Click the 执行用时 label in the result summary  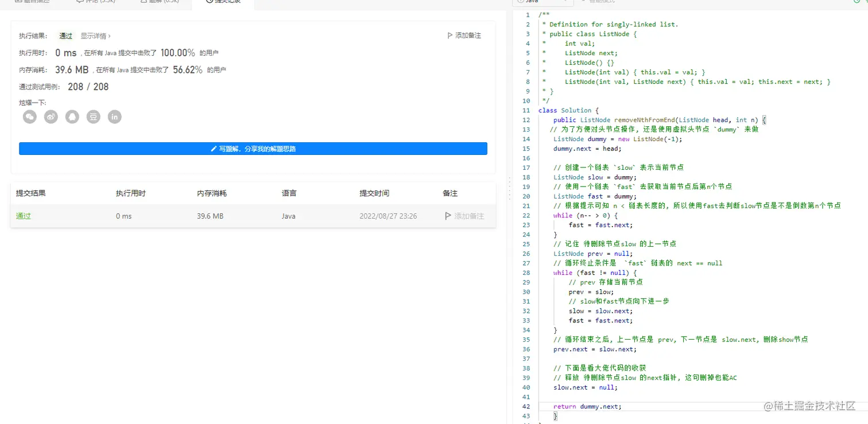coord(33,53)
